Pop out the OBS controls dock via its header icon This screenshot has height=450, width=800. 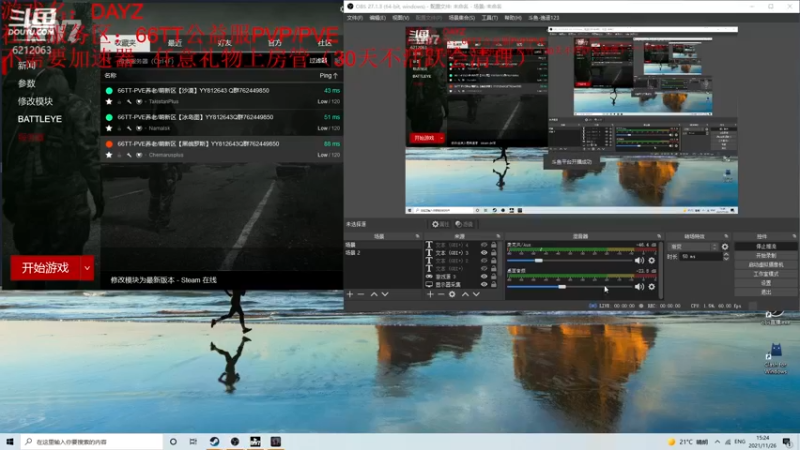(x=794, y=236)
